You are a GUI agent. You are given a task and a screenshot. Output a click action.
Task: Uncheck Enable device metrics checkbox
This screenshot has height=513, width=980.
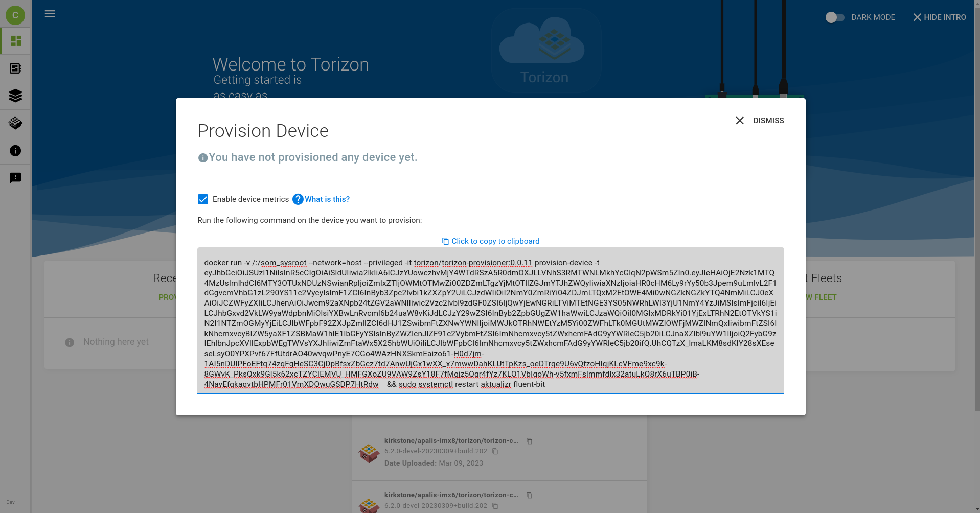(203, 199)
